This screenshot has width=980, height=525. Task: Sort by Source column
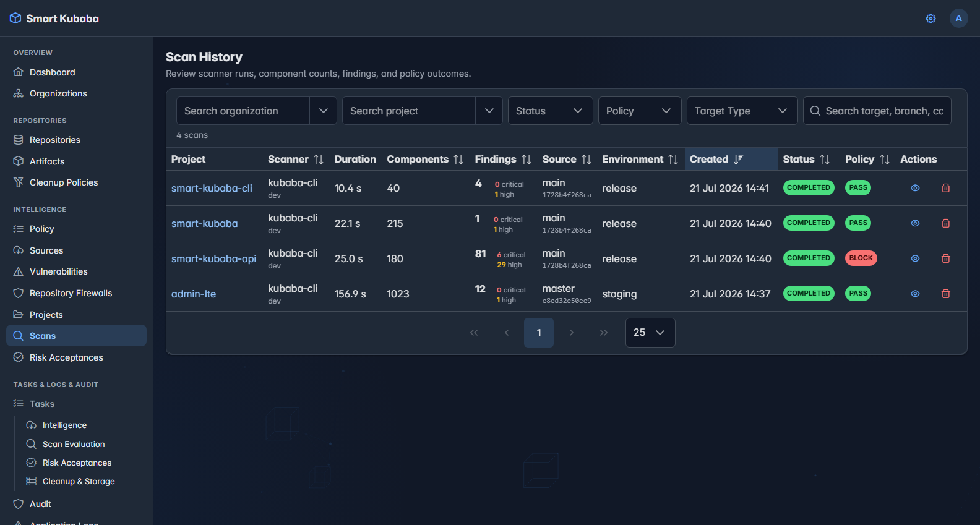point(587,160)
